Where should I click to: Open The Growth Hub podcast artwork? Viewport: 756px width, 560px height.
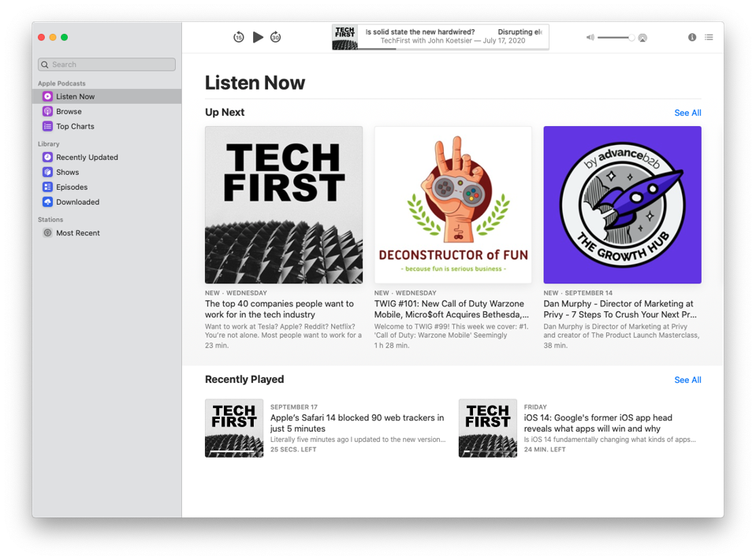(x=622, y=205)
